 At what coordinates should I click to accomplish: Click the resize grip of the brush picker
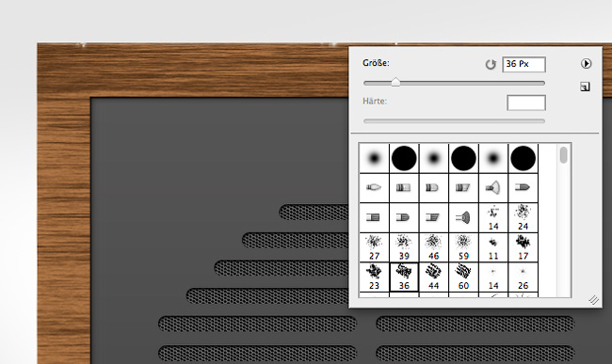[x=594, y=300]
